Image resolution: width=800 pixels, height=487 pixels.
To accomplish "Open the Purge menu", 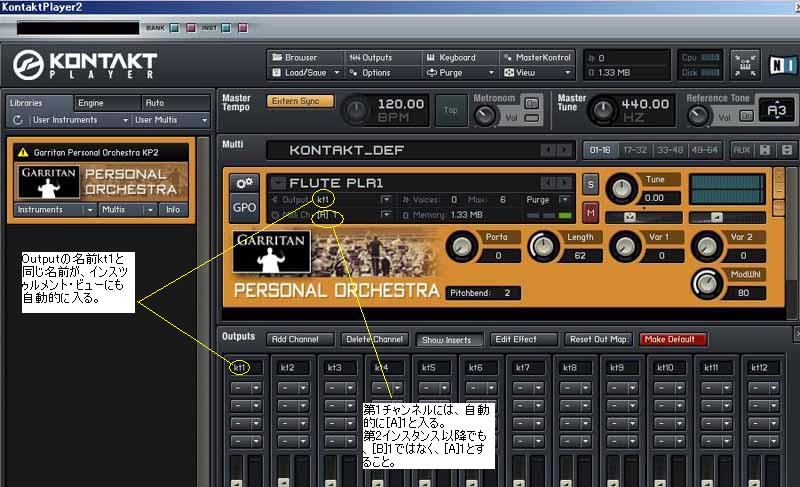I will [459, 72].
